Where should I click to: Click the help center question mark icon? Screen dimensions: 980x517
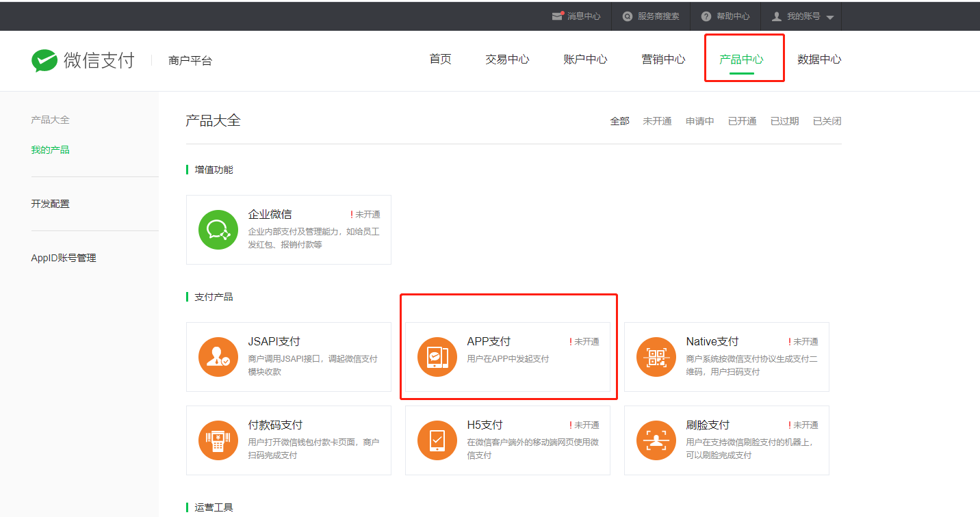tap(706, 16)
